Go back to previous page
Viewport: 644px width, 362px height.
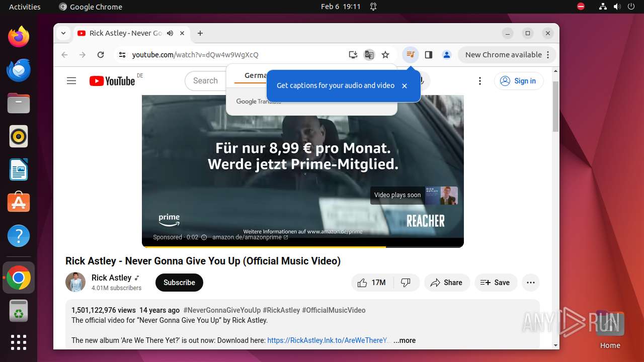click(x=64, y=55)
